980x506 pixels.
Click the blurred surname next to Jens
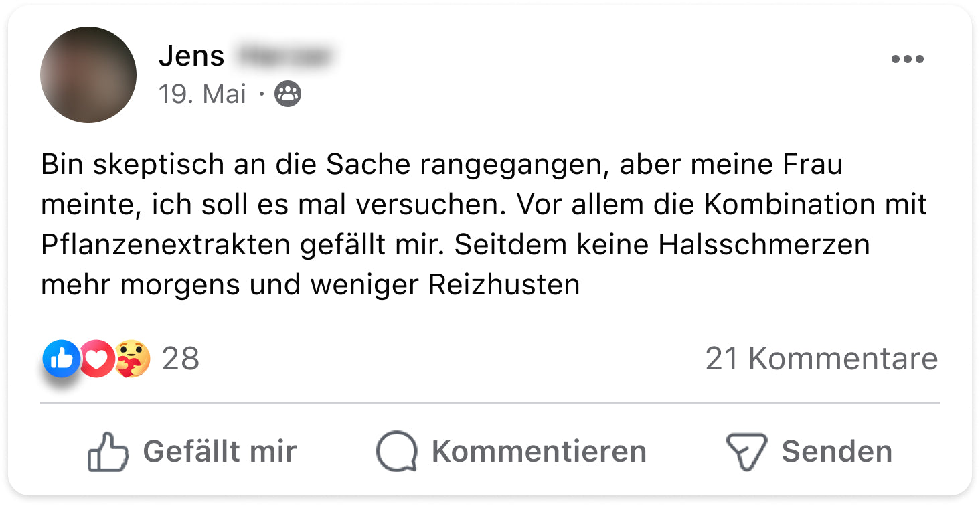[x=284, y=56]
